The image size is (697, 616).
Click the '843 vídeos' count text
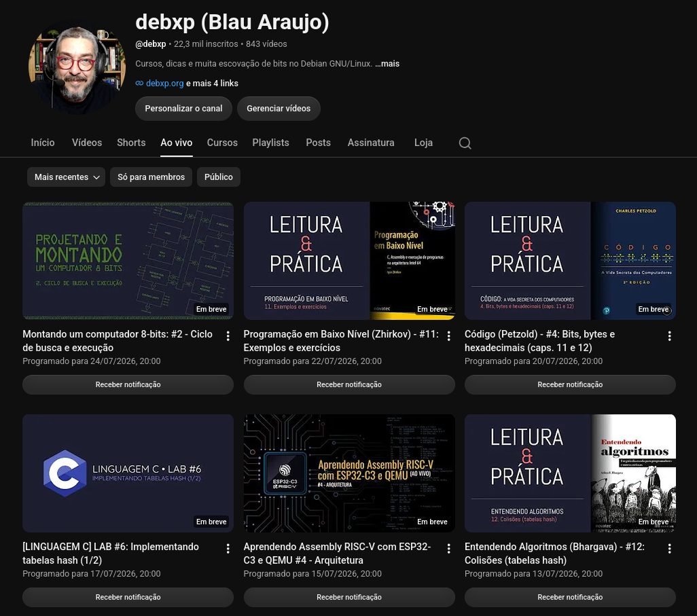pyautogui.click(x=266, y=44)
